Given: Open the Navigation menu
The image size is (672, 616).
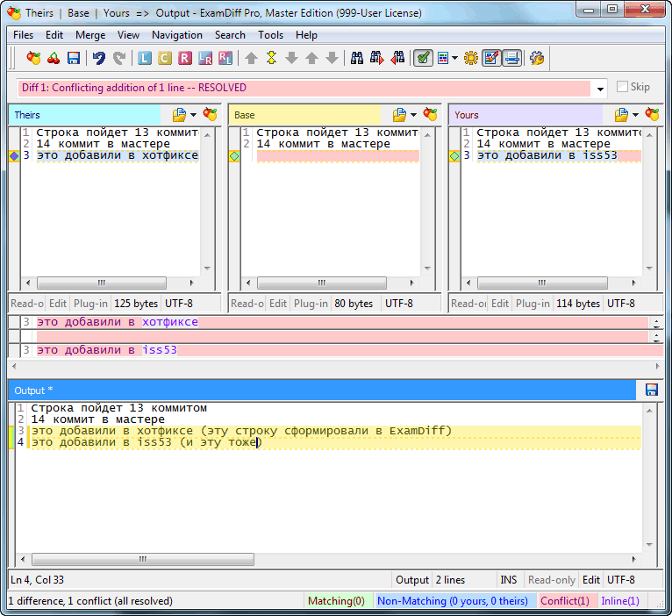Looking at the screenshot, I should 177,35.
